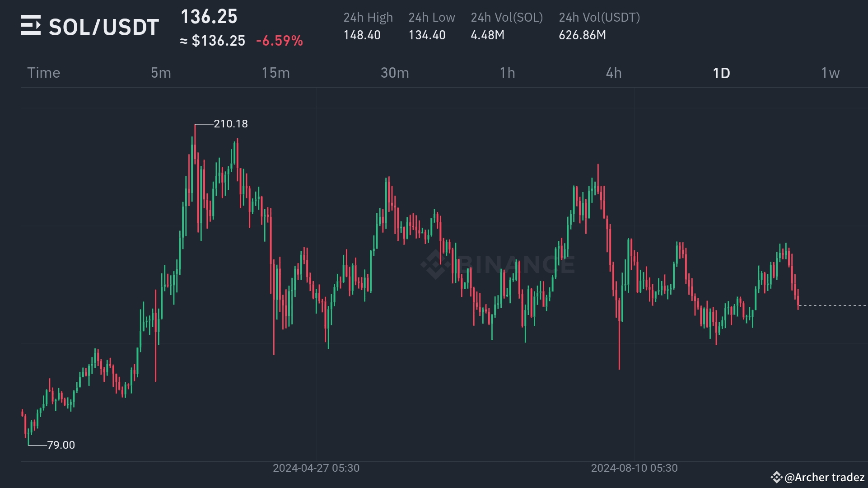Click the 24h Vol(USDT) label
868x488 pixels.
coord(599,18)
